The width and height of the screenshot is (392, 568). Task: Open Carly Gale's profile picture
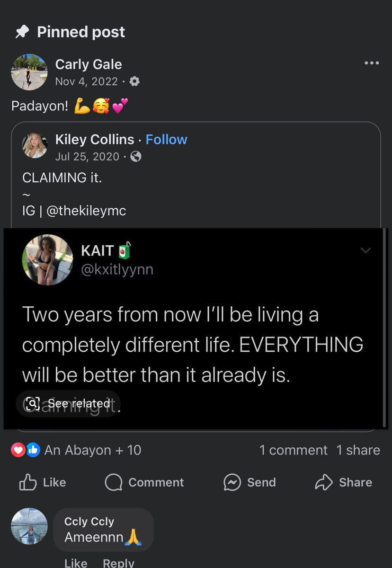29,72
